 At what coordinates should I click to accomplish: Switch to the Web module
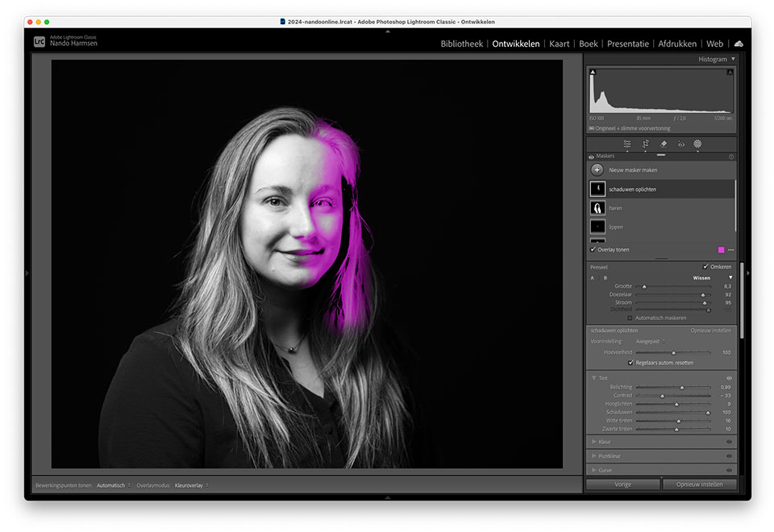tap(715, 44)
